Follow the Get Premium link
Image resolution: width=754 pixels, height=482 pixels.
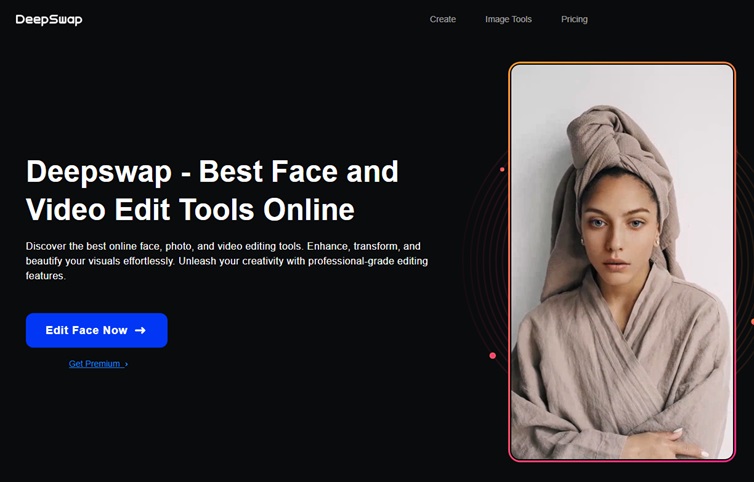click(x=98, y=364)
